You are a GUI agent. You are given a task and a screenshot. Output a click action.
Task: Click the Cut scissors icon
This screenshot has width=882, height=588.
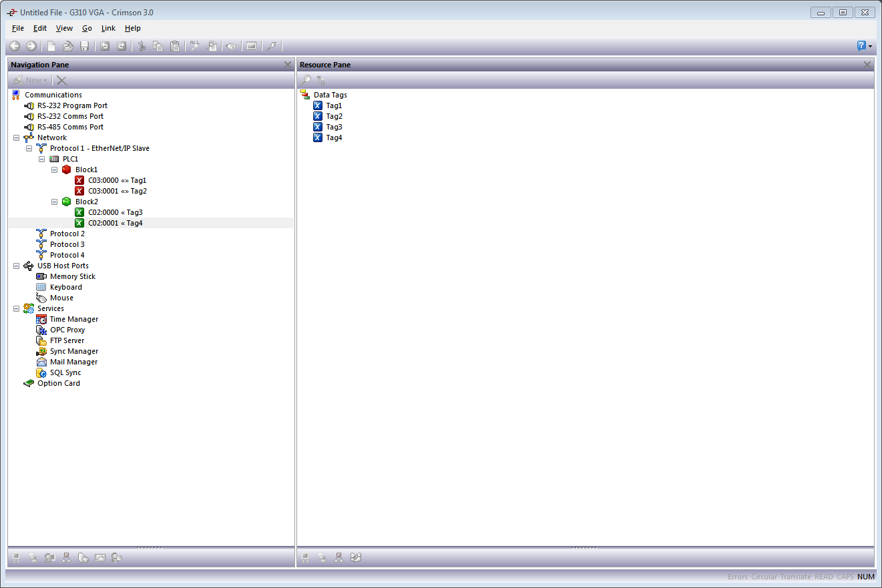142,46
